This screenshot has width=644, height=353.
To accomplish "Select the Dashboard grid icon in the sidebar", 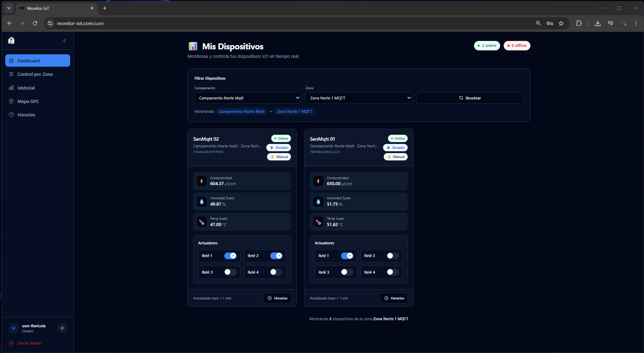I will point(12,60).
